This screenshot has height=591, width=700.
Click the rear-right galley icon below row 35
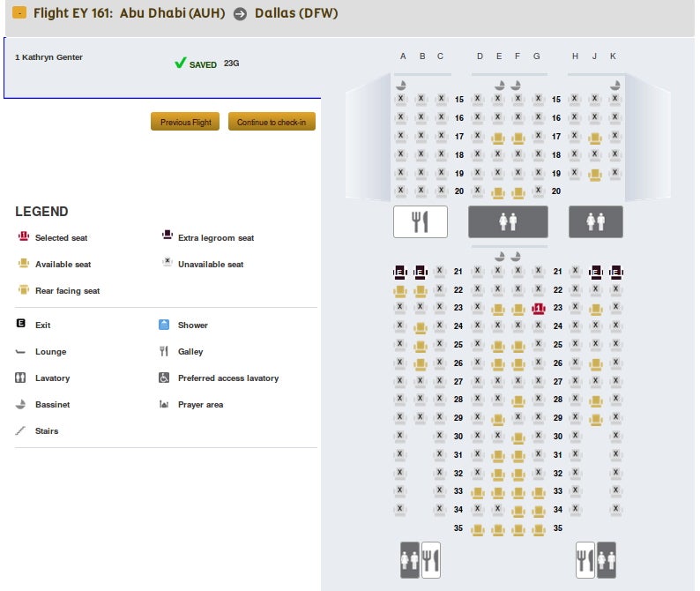585,560
